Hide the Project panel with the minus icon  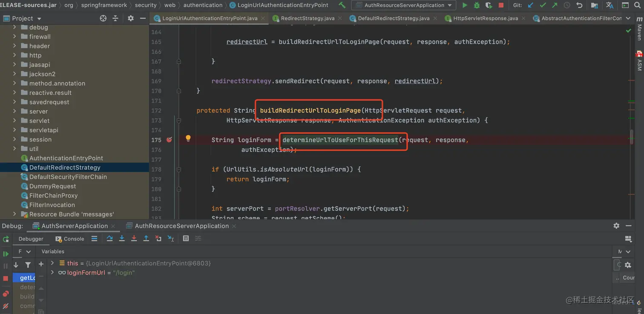[143, 18]
